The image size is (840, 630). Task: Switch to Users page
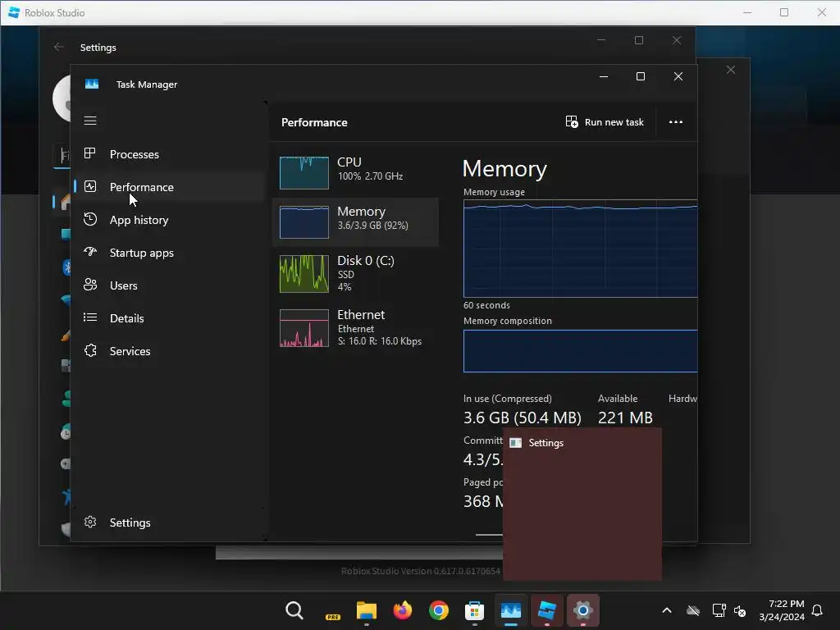coord(123,285)
